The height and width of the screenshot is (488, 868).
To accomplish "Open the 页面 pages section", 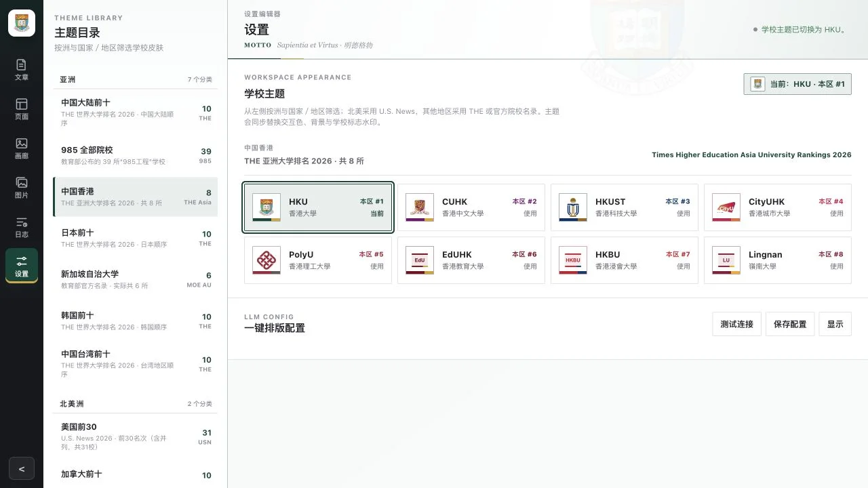I will pyautogui.click(x=22, y=109).
